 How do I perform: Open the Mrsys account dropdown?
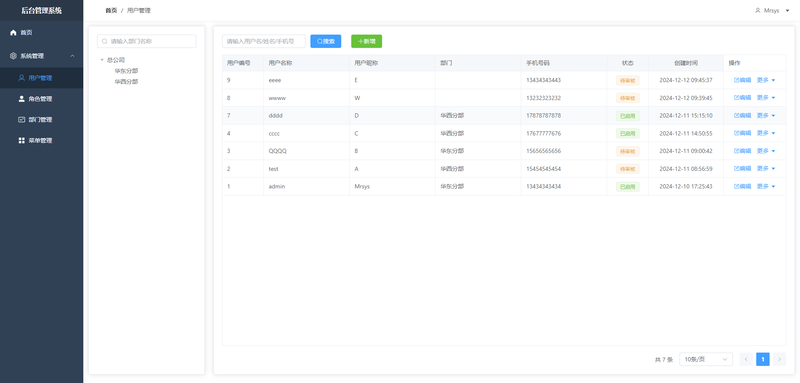tap(772, 10)
